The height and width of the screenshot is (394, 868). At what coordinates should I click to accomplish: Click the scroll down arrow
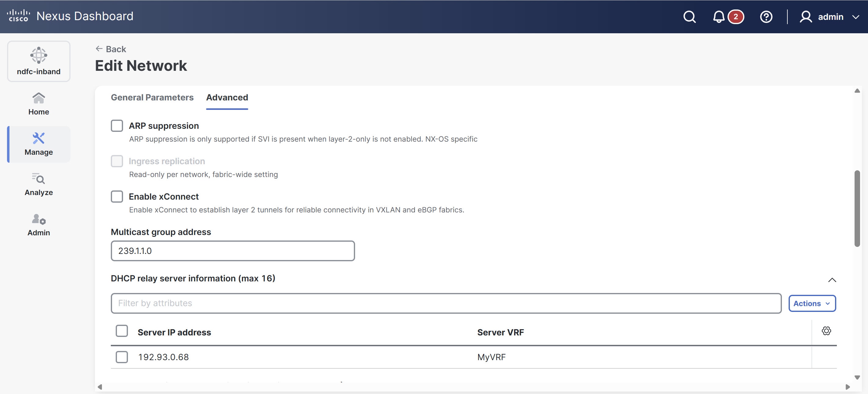pyautogui.click(x=857, y=378)
